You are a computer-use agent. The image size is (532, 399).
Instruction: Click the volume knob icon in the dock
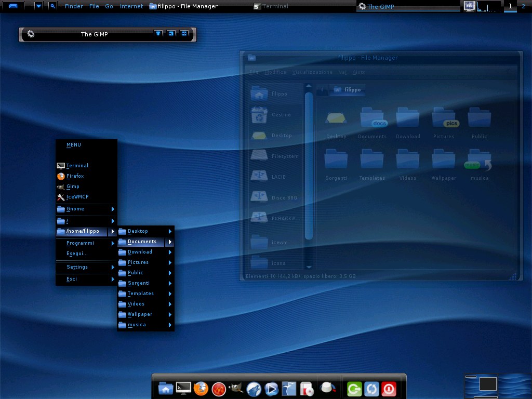tap(328, 388)
